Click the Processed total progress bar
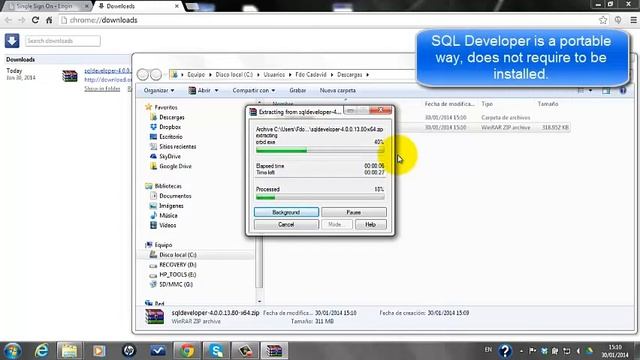640x360 pixels. tap(320, 198)
